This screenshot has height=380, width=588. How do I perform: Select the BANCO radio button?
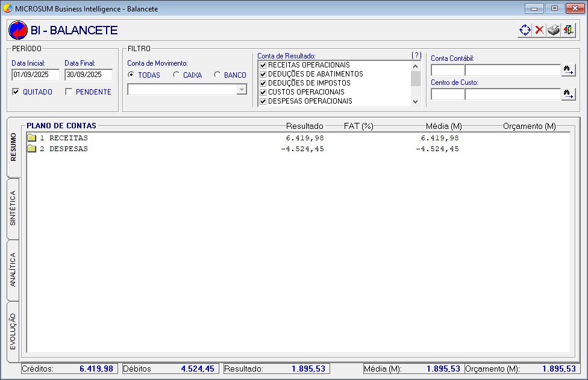tap(217, 75)
